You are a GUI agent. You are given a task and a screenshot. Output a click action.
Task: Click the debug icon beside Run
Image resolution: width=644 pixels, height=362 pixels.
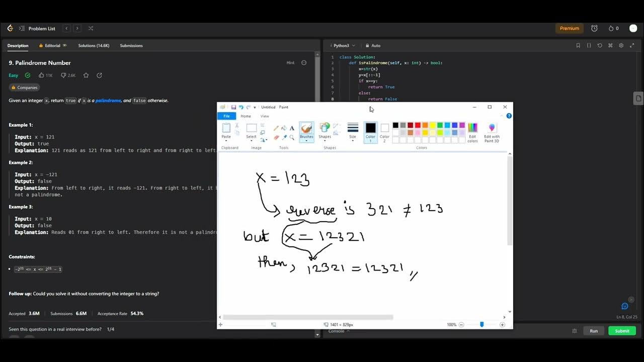pyautogui.click(x=575, y=331)
